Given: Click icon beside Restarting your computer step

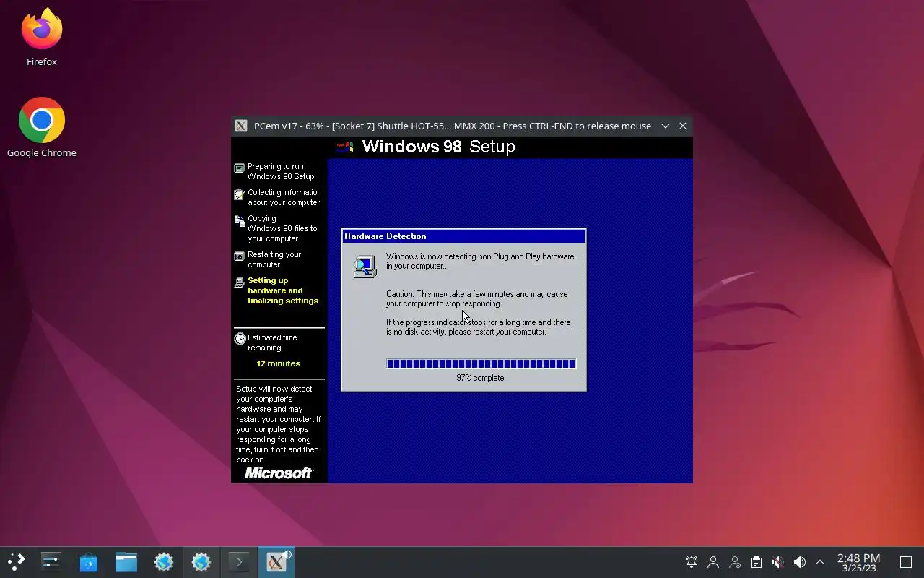Looking at the screenshot, I should click(x=240, y=256).
